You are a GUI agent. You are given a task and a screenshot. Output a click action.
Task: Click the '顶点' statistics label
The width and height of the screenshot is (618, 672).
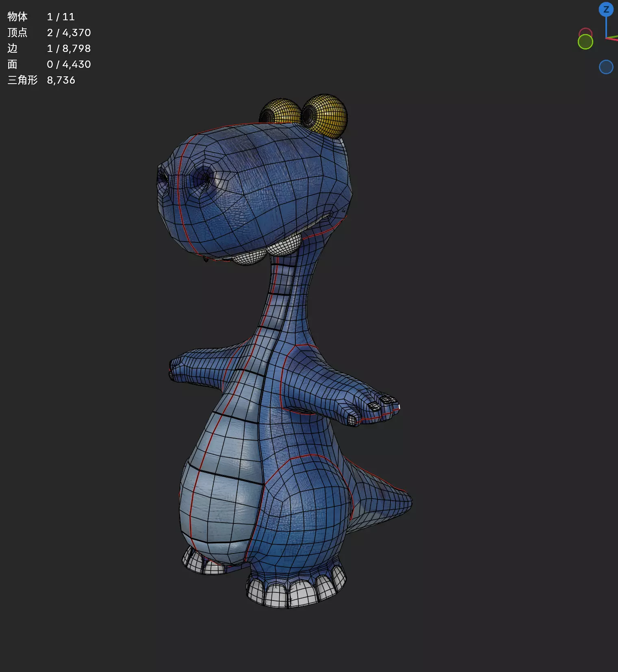tap(17, 32)
